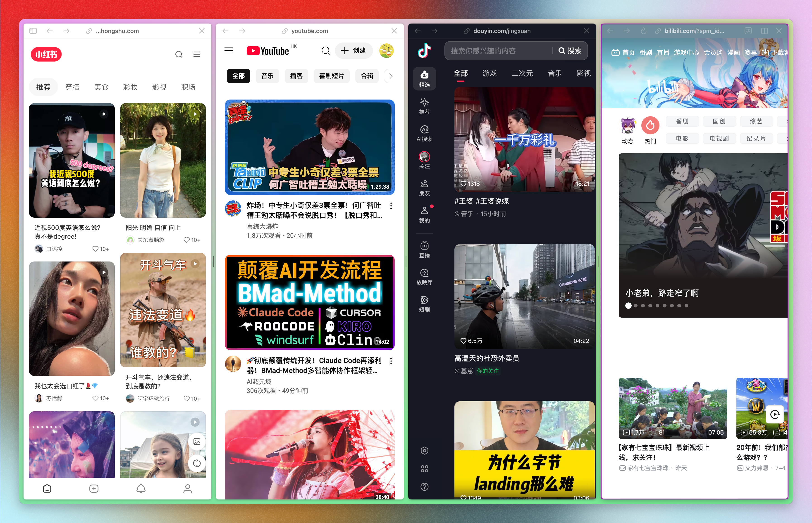Click Douyin help question mark icon
The width and height of the screenshot is (812, 523).
[424, 487]
